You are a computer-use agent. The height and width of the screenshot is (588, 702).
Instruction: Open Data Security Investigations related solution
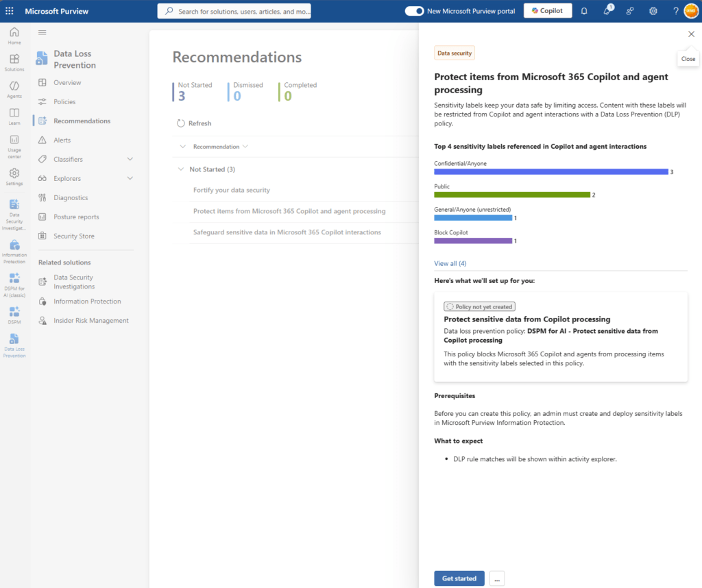pyautogui.click(x=74, y=282)
